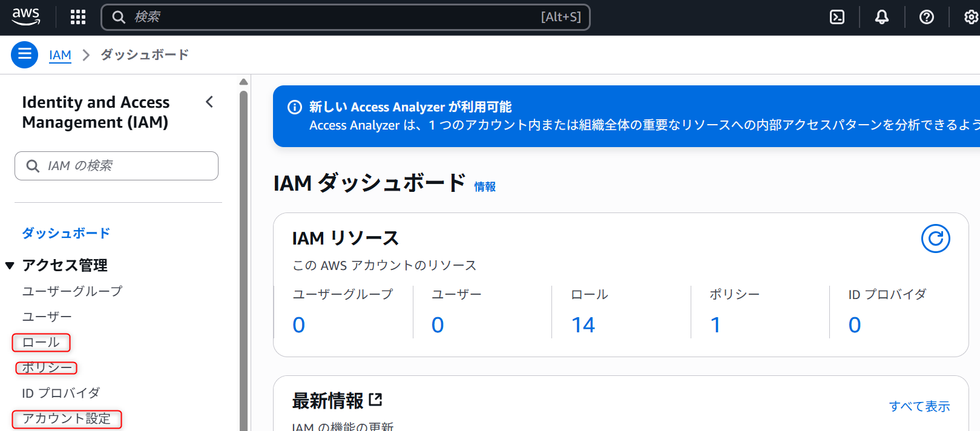Image resolution: width=980 pixels, height=431 pixels.
Task: Open ポリシー in the sidebar
Action: (x=47, y=367)
